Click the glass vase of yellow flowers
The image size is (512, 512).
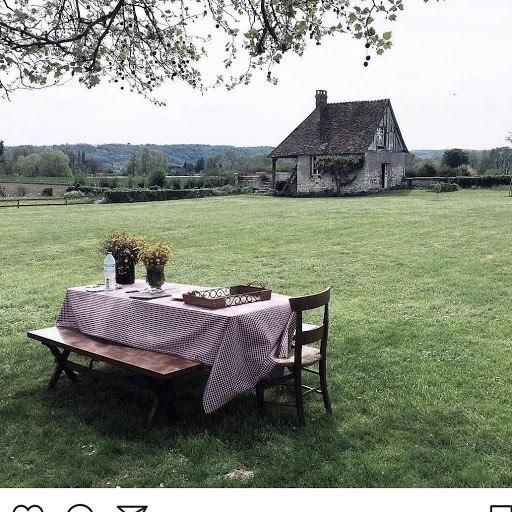click(156, 266)
